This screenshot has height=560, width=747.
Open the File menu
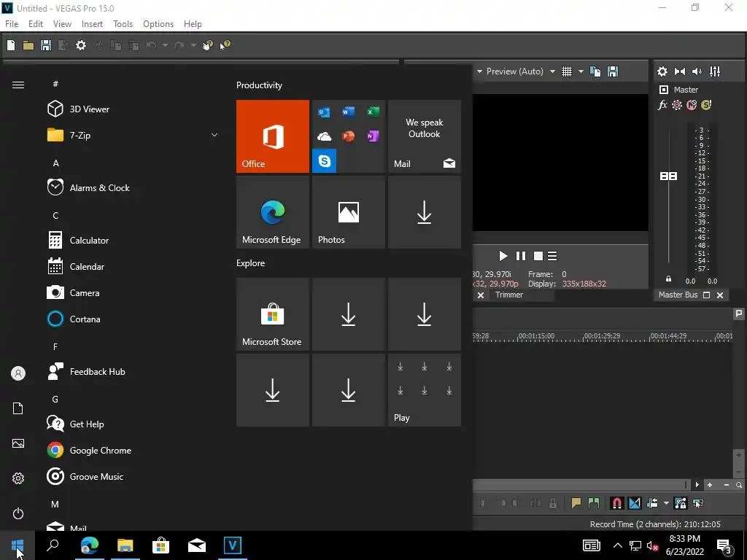coord(12,24)
